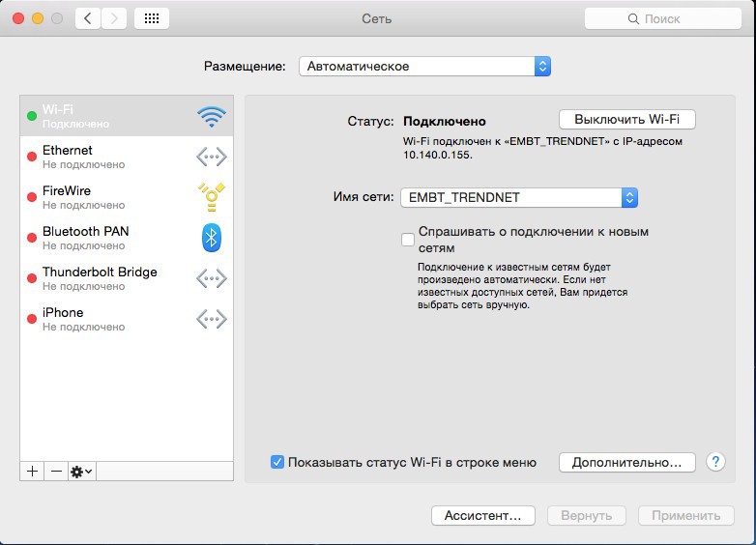The height and width of the screenshot is (545, 756).
Task: Show all preferences grid icon
Action: (152, 18)
